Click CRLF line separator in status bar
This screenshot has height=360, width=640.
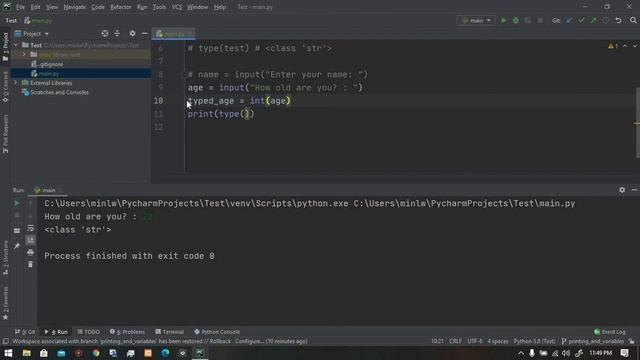455,341
